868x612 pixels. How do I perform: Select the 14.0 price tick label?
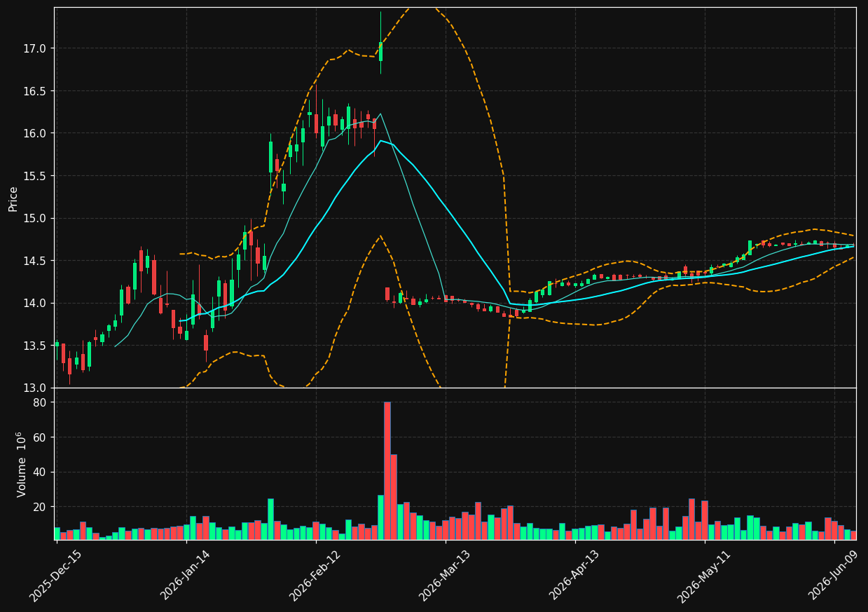click(36, 303)
